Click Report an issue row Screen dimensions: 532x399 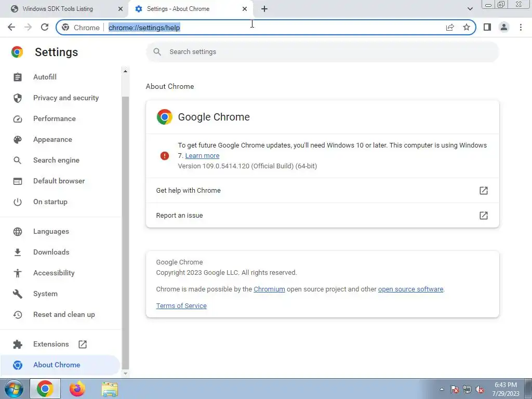[322, 216]
